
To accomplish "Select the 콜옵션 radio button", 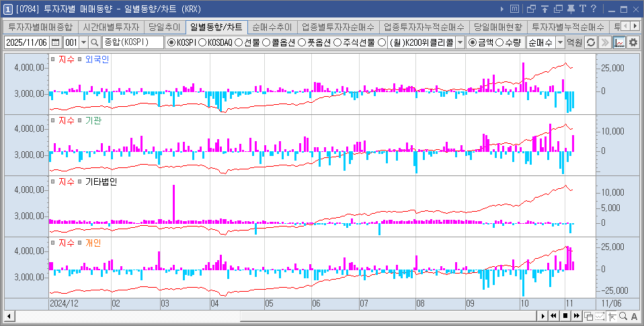I will tap(266, 42).
